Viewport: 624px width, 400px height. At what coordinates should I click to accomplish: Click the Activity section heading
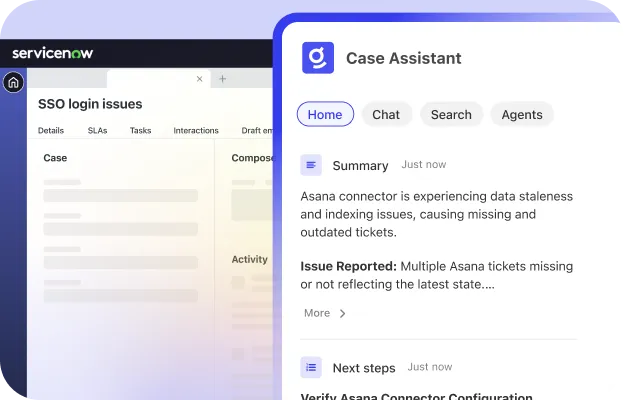(x=250, y=260)
